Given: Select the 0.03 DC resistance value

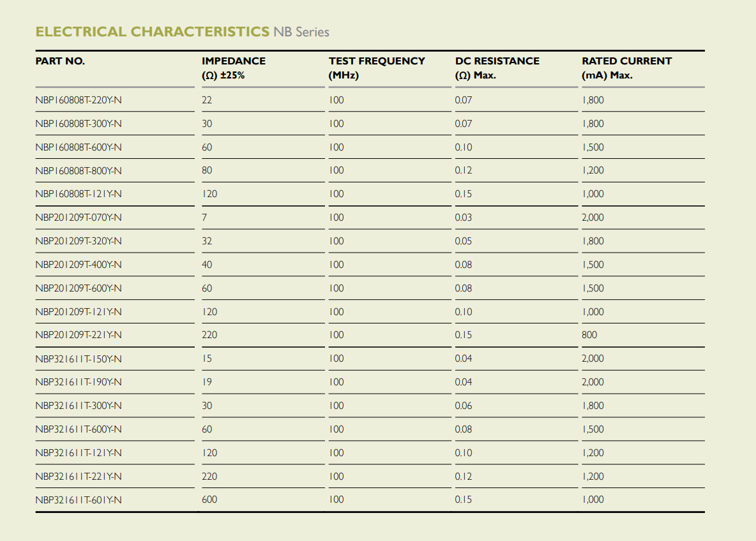Looking at the screenshot, I should (x=464, y=218).
